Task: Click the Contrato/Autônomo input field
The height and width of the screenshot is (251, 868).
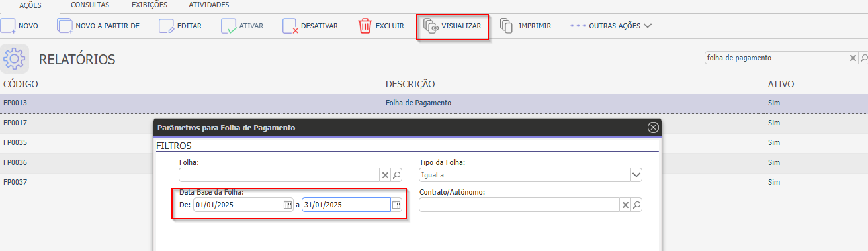Action: coord(519,205)
